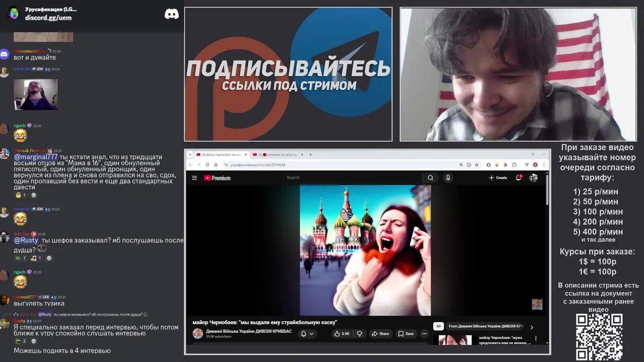Open YouTube account avatar menu
644x362 pixels.
[x=533, y=177]
